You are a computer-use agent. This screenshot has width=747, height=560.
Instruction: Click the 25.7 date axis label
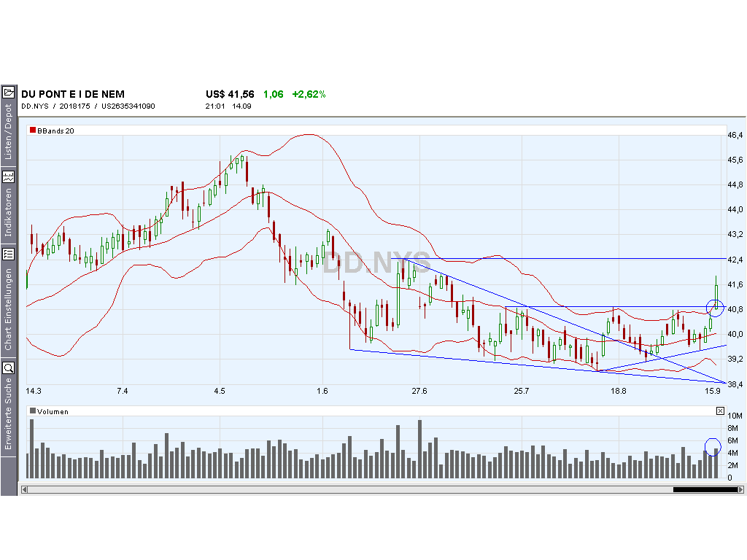pyautogui.click(x=522, y=391)
